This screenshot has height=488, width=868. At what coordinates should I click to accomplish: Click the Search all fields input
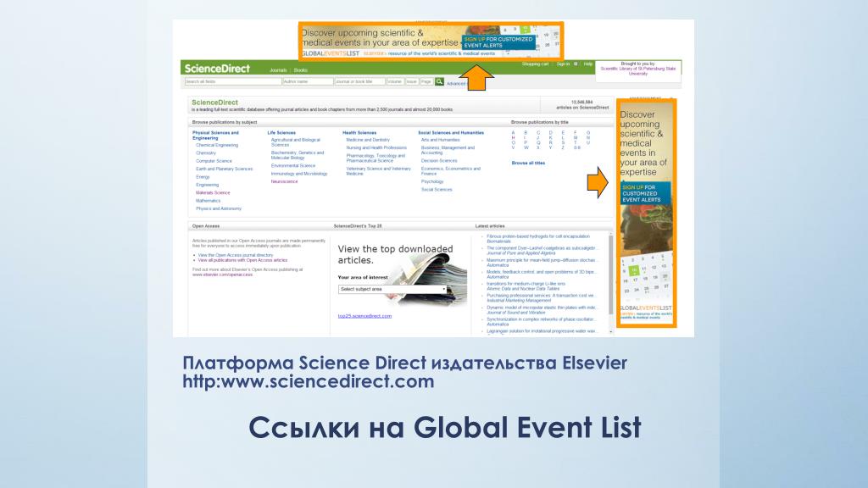pyautogui.click(x=233, y=81)
